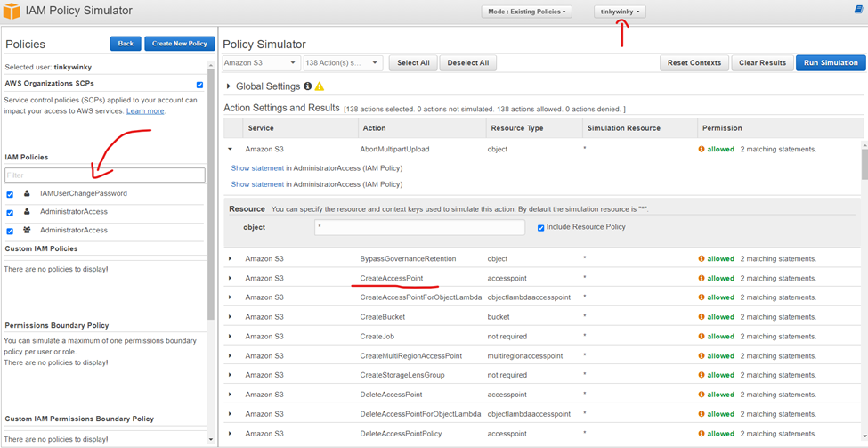Click the object resource input field

coord(419,228)
